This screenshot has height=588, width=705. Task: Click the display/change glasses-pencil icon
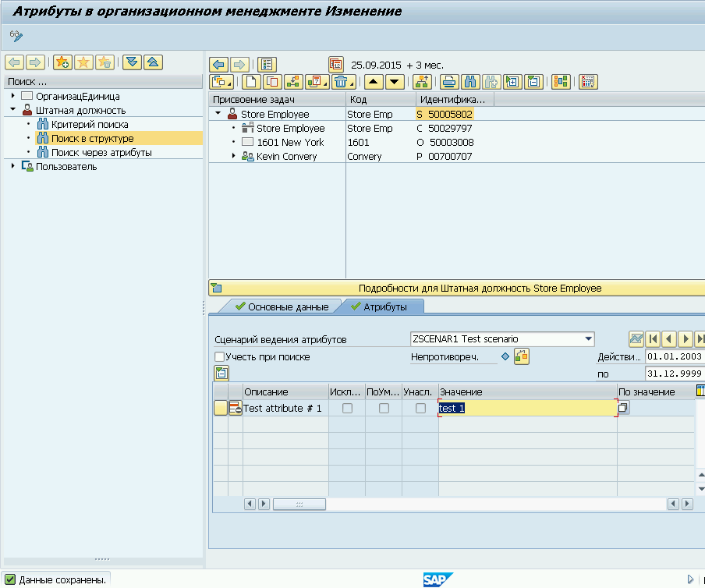(16, 36)
